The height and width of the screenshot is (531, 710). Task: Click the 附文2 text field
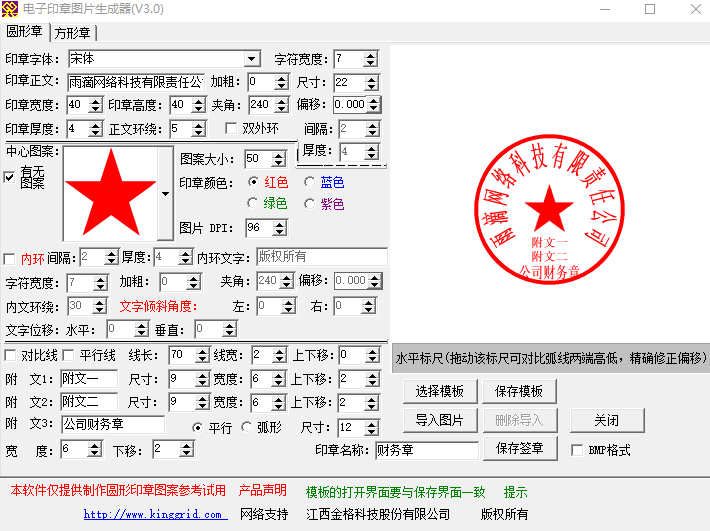tap(89, 402)
